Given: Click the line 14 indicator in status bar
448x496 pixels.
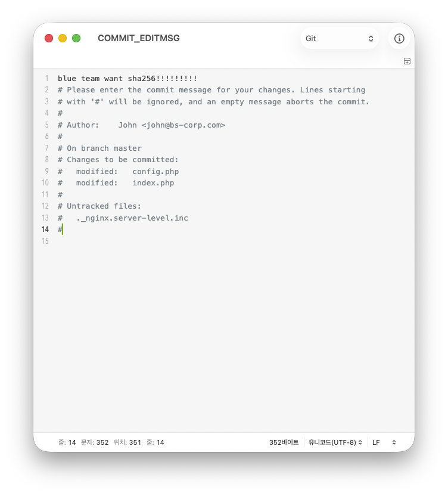Looking at the screenshot, I should (x=67, y=442).
